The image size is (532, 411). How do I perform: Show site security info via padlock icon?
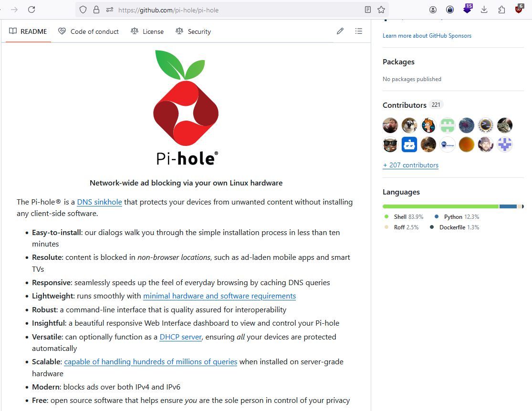(x=96, y=10)
